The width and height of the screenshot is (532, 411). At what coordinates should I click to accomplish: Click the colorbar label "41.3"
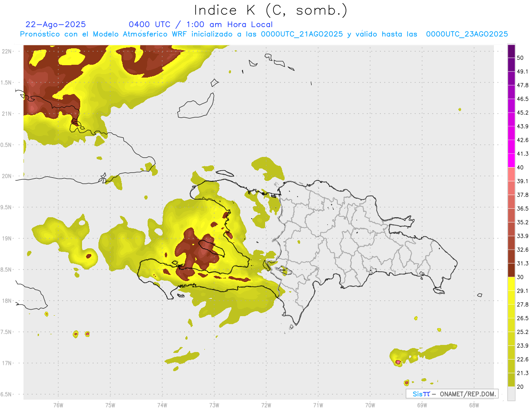[523, 154]
